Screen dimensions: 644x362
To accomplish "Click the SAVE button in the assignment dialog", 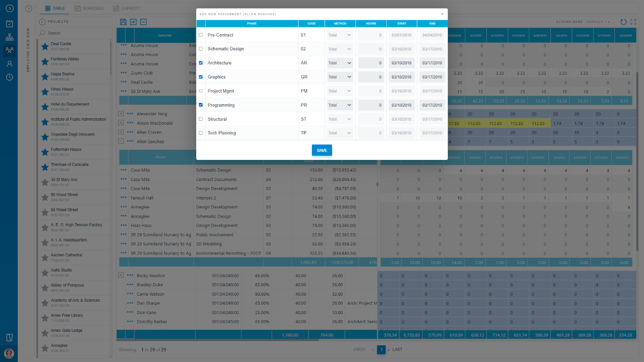I will (x=322, y=150).
